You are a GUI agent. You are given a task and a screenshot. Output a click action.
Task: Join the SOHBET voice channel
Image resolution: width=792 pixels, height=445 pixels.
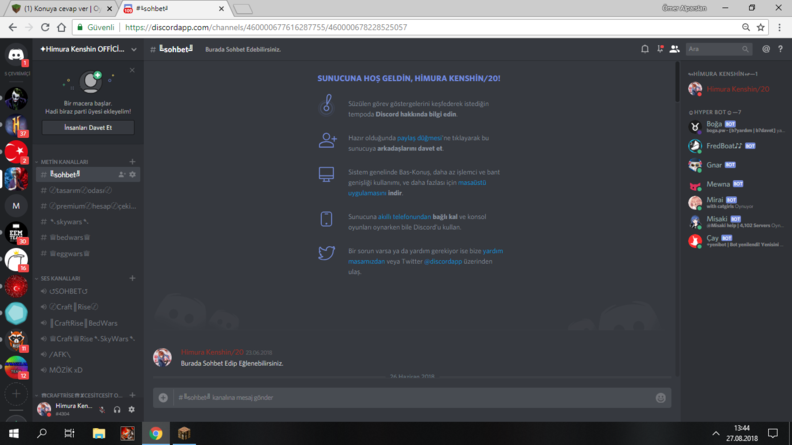click(x=88, y=291)
